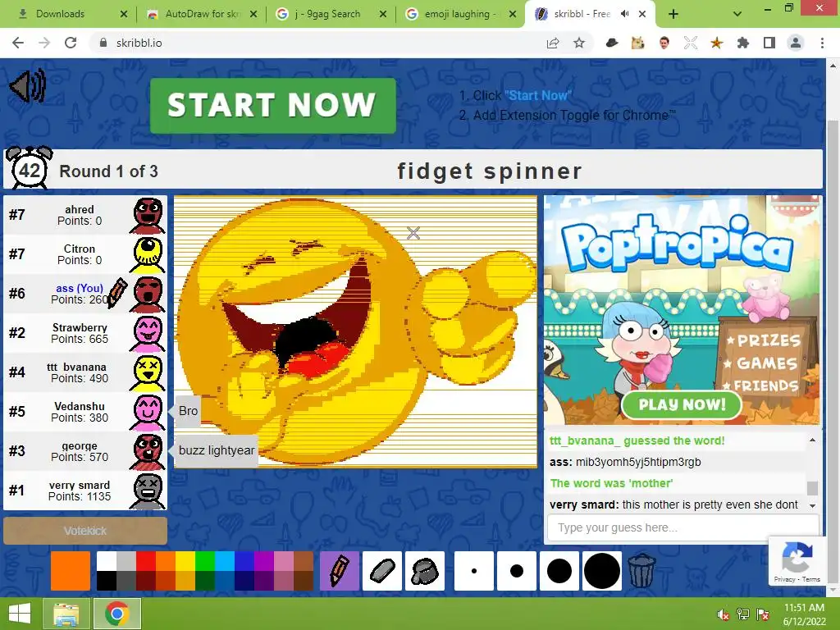Open the Chrome profile avatar
840x630 pixels.
click(796, 43)
